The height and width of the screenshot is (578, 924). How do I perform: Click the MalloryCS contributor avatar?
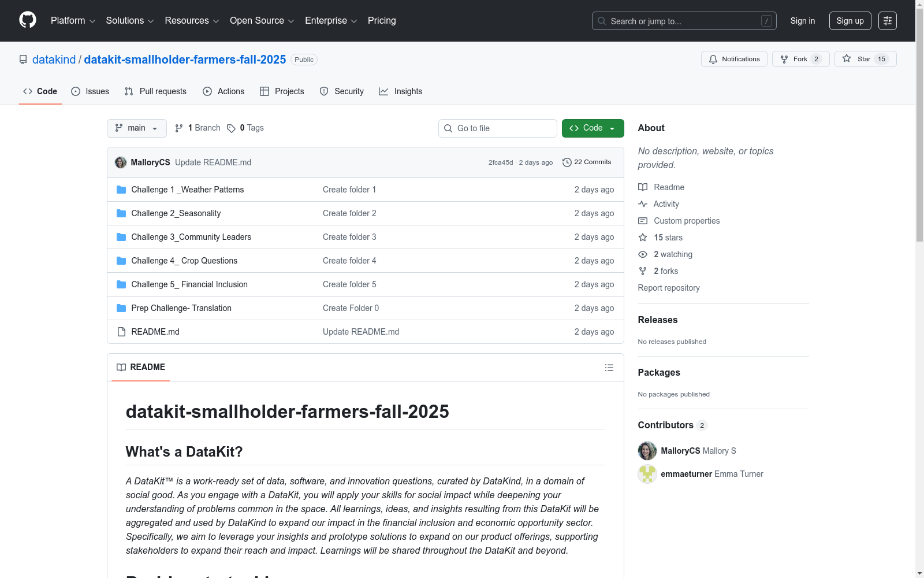tap(647, 451)
